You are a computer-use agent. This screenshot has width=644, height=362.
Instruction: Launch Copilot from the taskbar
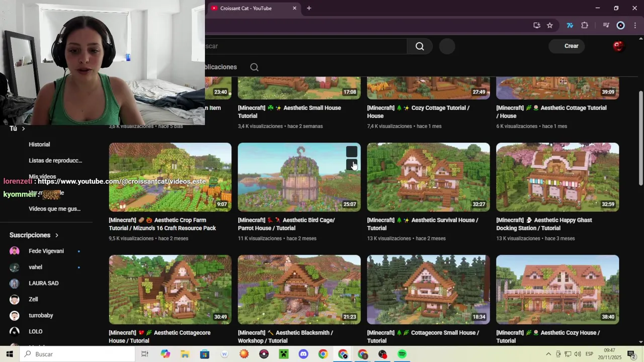coord(166,354)
